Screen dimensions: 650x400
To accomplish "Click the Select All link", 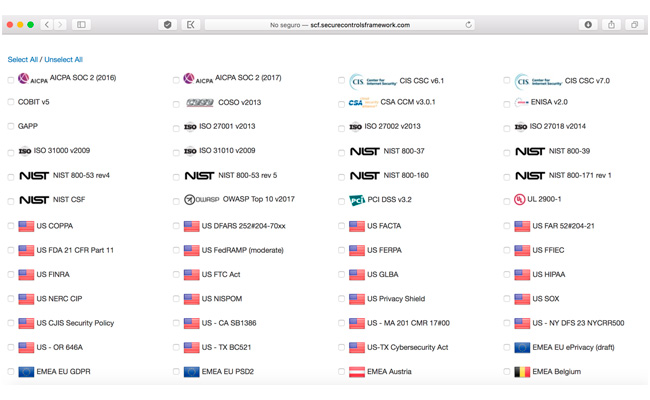I will tap(23, 60).
